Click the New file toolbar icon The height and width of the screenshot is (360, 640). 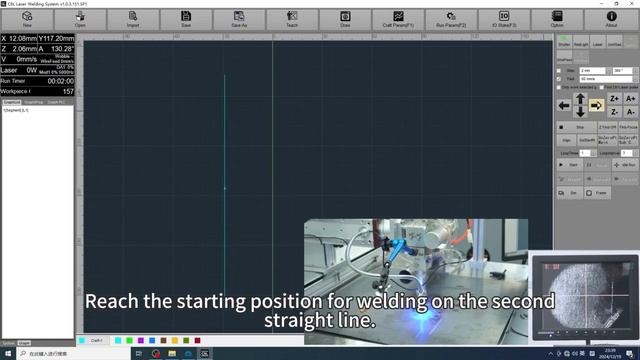(x=27, y=19)
